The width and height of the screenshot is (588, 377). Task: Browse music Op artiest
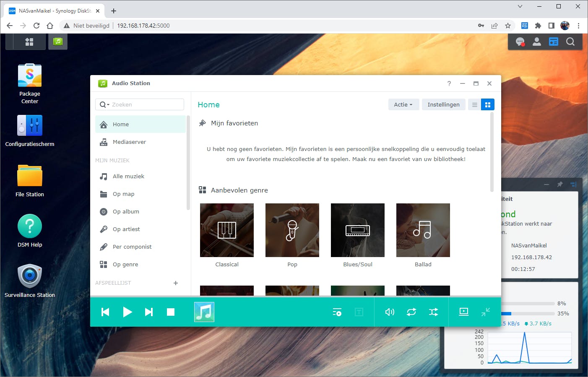pyautogui.click(x=140, y=229)
